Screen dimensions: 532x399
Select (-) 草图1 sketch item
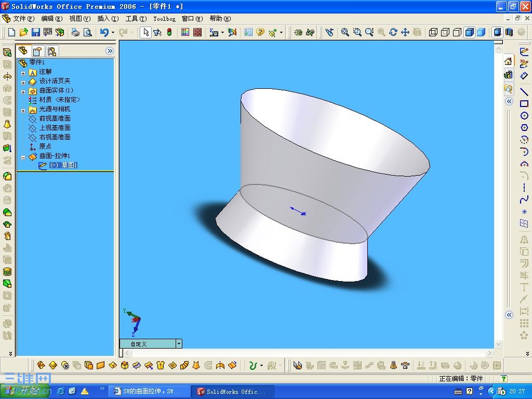63,165
